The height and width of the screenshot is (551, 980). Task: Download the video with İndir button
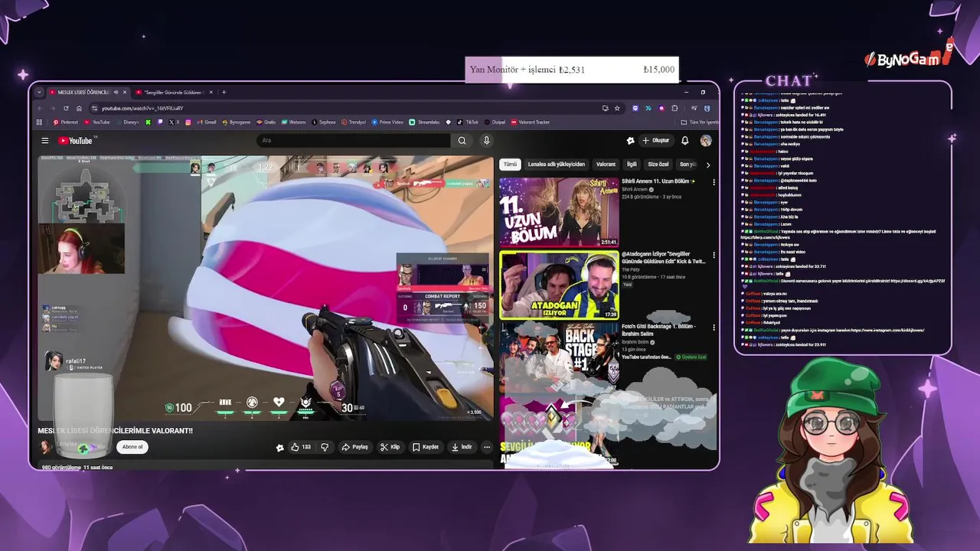point(462,447)
